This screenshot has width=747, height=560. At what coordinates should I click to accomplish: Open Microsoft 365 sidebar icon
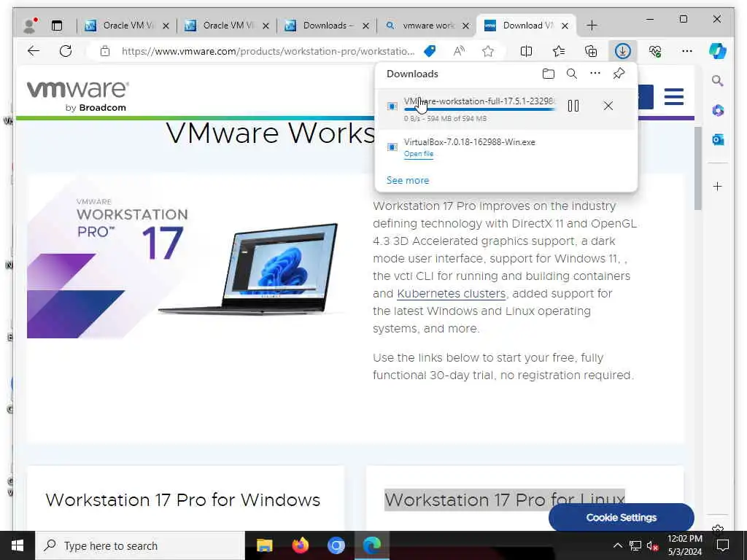point(718,111)
